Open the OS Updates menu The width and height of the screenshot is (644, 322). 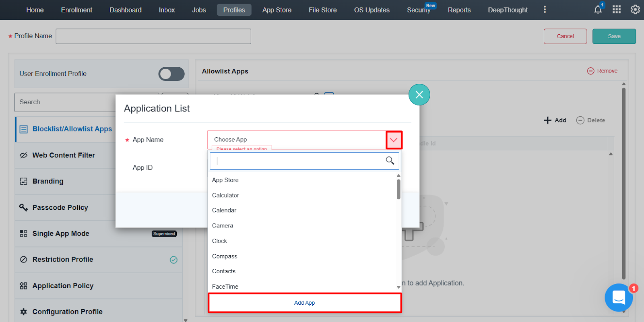pyautogui.click(x=372, y=10)
